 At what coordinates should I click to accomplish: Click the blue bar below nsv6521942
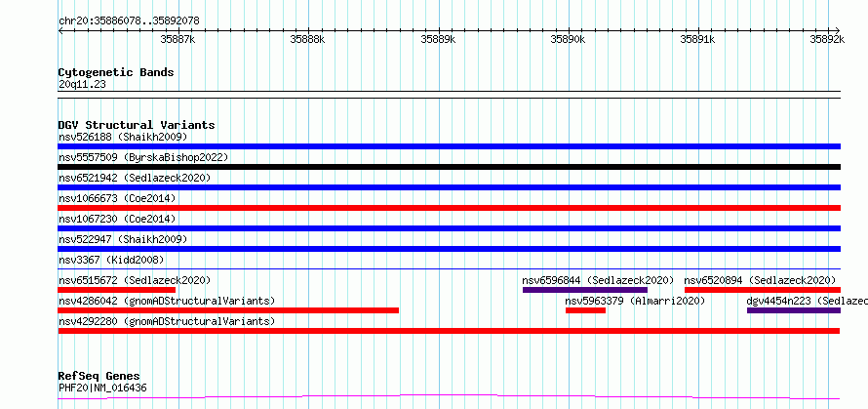pyautogui.click(x=449, y=187)
